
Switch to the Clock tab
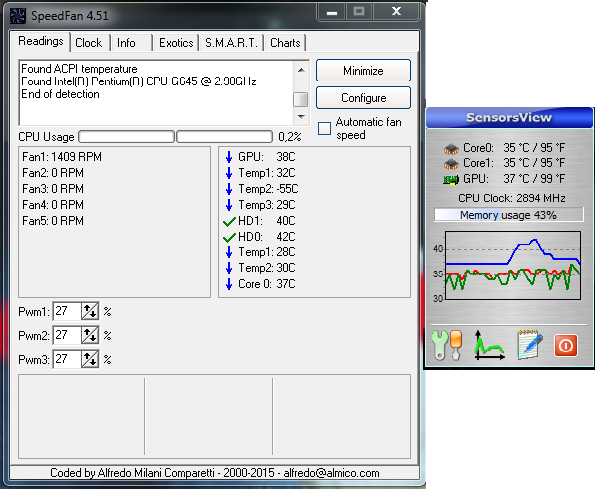(x=88, y=43)
